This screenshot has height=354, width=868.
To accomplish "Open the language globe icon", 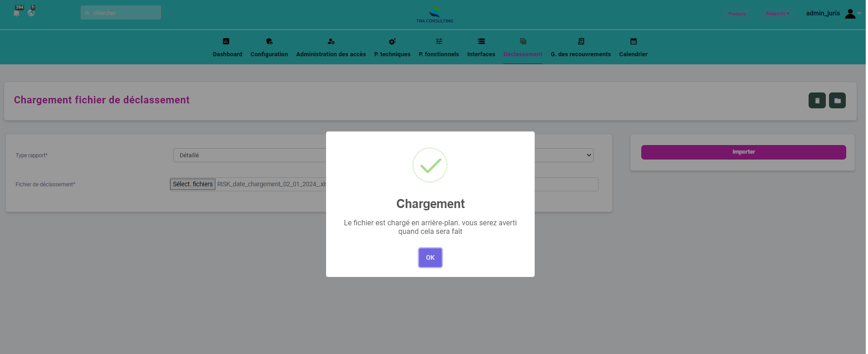I will point(31,13).
